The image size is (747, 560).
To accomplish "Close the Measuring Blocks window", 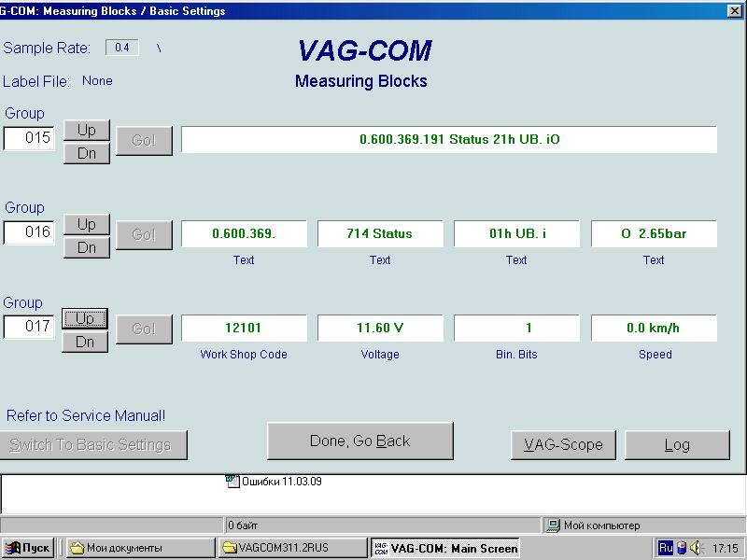I will point(734,11).
